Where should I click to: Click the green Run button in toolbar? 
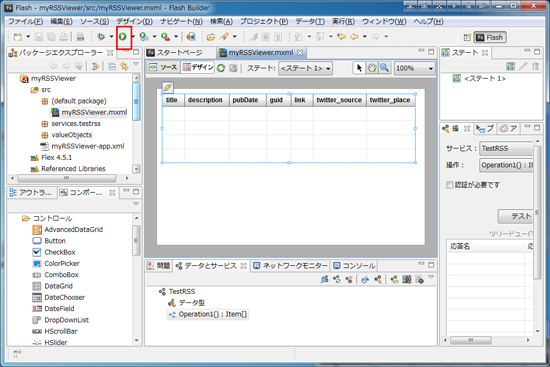[x=123, y=36]
